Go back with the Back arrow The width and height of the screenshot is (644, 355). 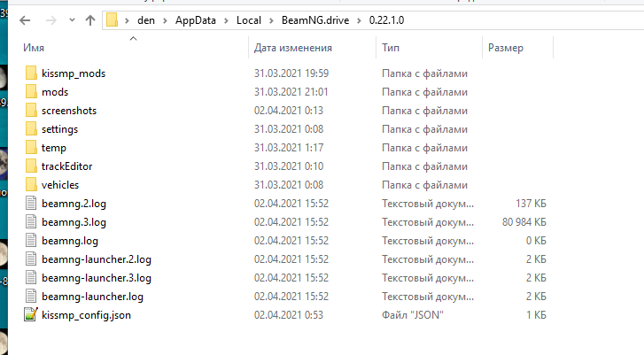tap(25, 20)
